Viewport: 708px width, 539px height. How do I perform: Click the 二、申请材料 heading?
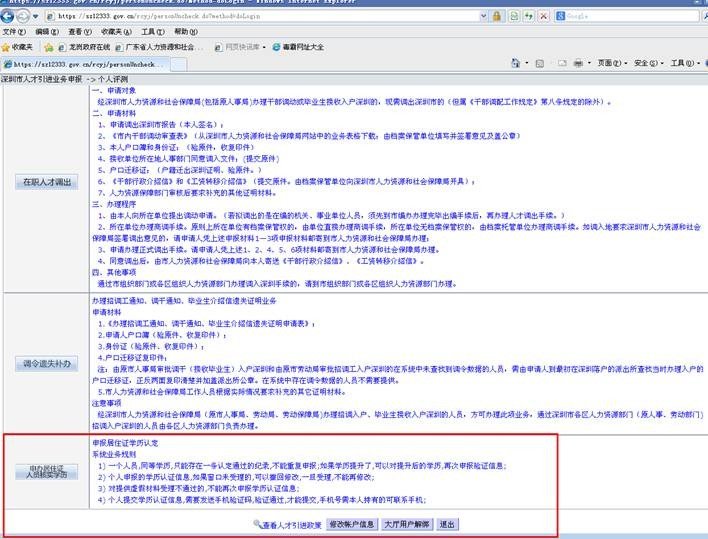coord(114,113)
